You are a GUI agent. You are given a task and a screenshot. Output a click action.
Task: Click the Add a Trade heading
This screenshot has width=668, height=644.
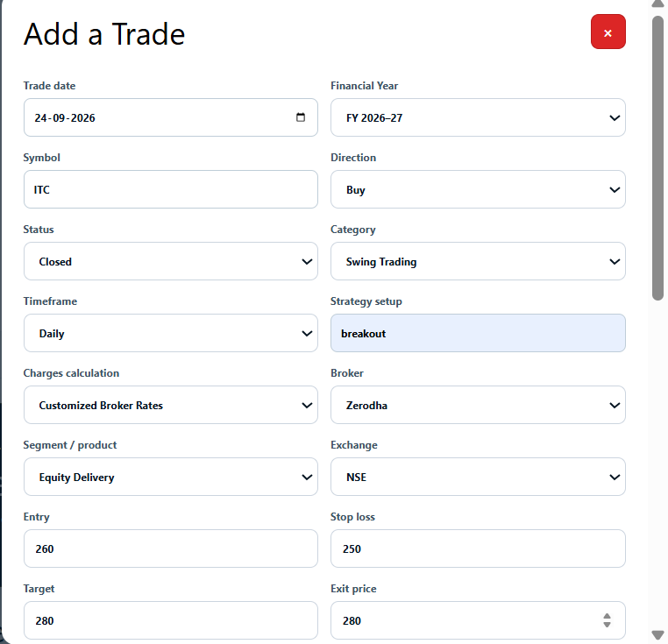pyautogui.click(x=104, y=34)
